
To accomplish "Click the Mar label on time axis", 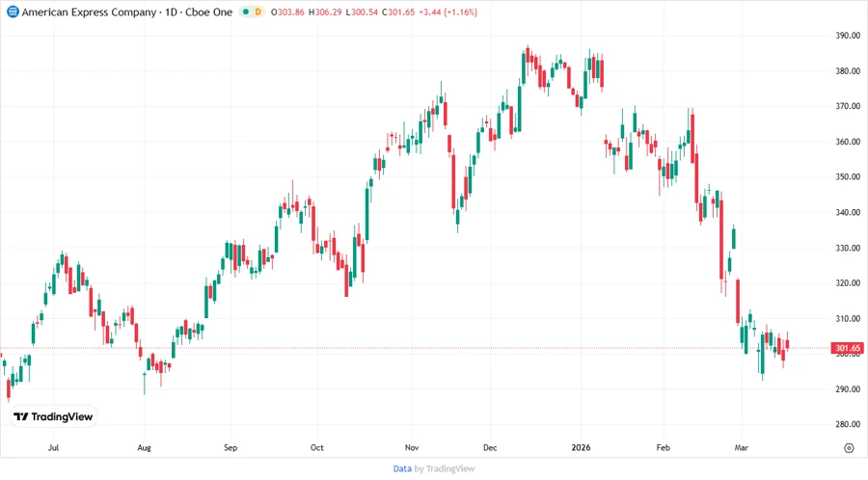I will (741, 448).
